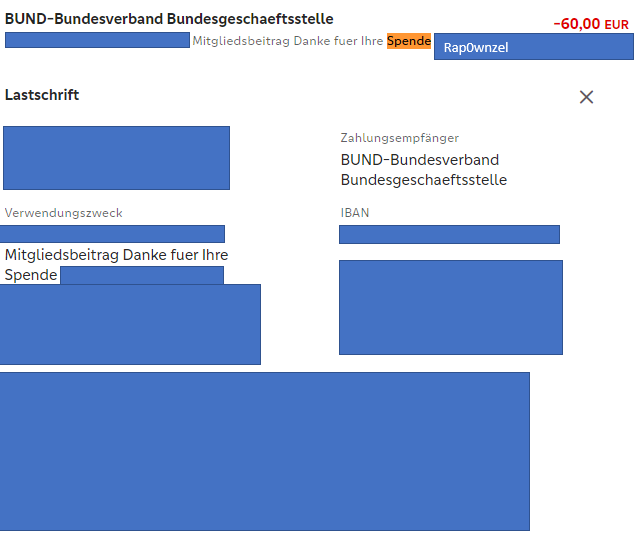Image resolution: width=640 pixels, height=549 pixels.
Task: Select the redacted IBAN value
Action: point(449,235)
